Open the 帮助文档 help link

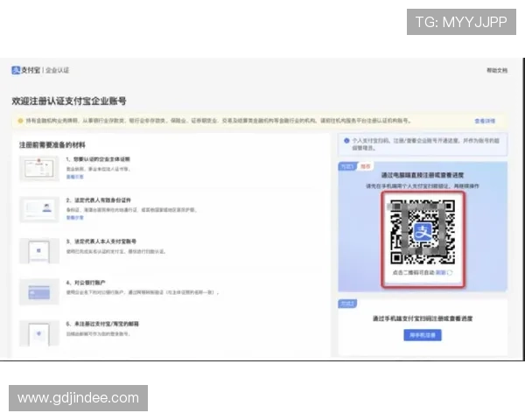tap(497, 70)
